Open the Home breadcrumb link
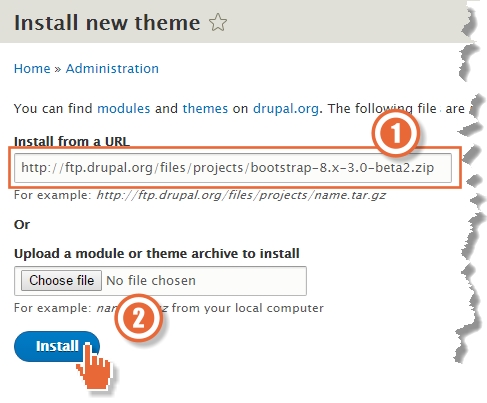 tap(32, 69)
